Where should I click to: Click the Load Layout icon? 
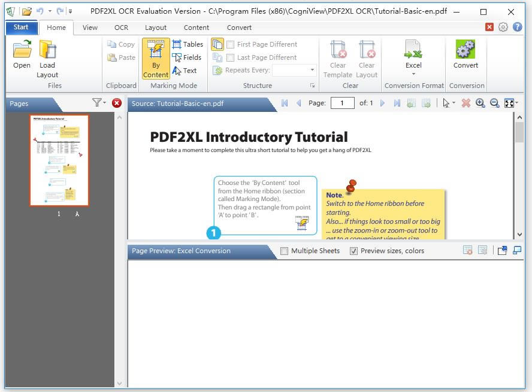[47, 59]
